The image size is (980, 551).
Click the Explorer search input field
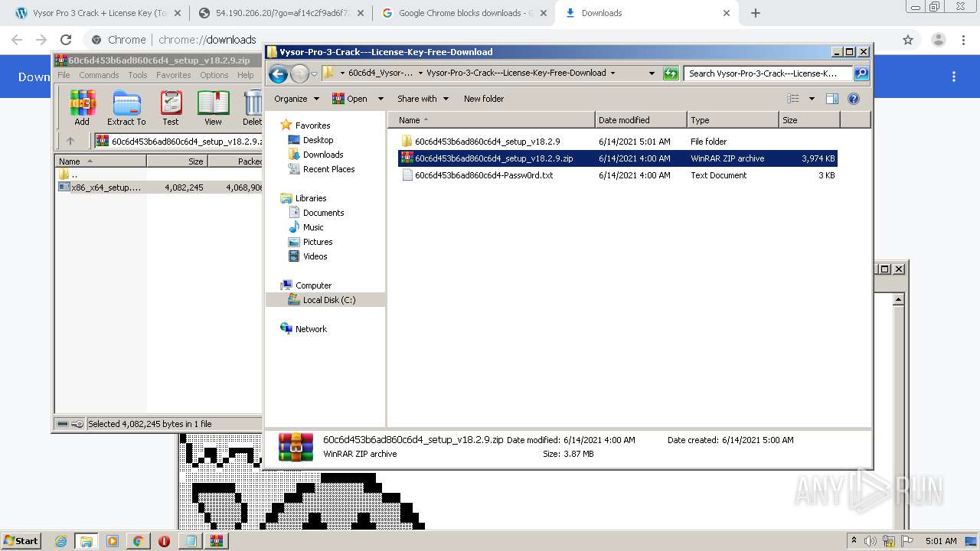[768, 73]
